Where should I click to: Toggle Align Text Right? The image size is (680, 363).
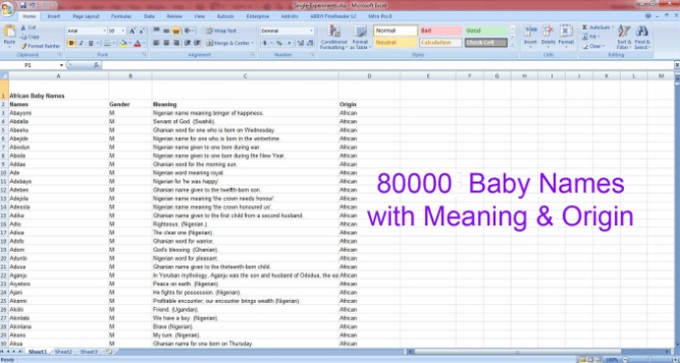[176, 43]
